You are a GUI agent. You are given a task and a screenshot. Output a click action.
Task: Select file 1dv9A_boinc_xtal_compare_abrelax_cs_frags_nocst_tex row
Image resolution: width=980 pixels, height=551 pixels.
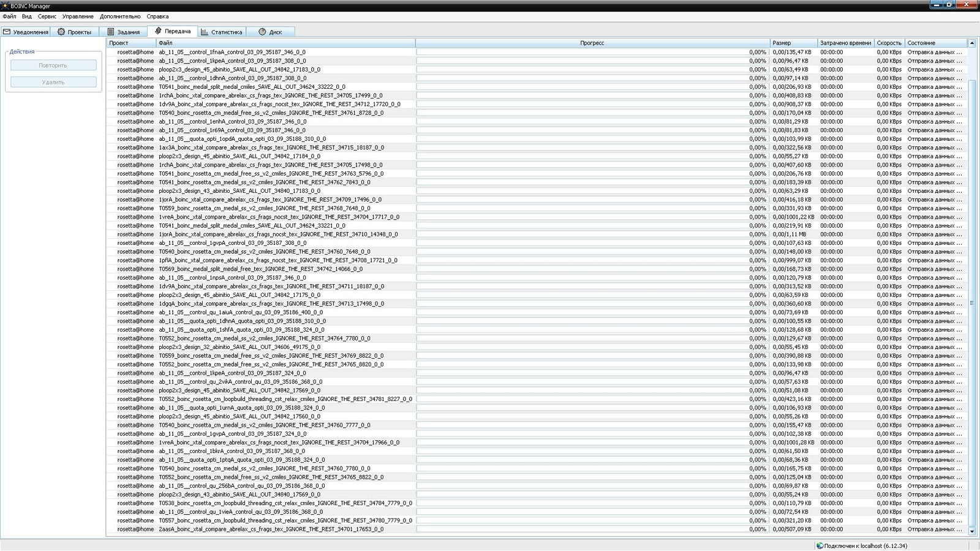pyautogui.click(x=279, y=104)
